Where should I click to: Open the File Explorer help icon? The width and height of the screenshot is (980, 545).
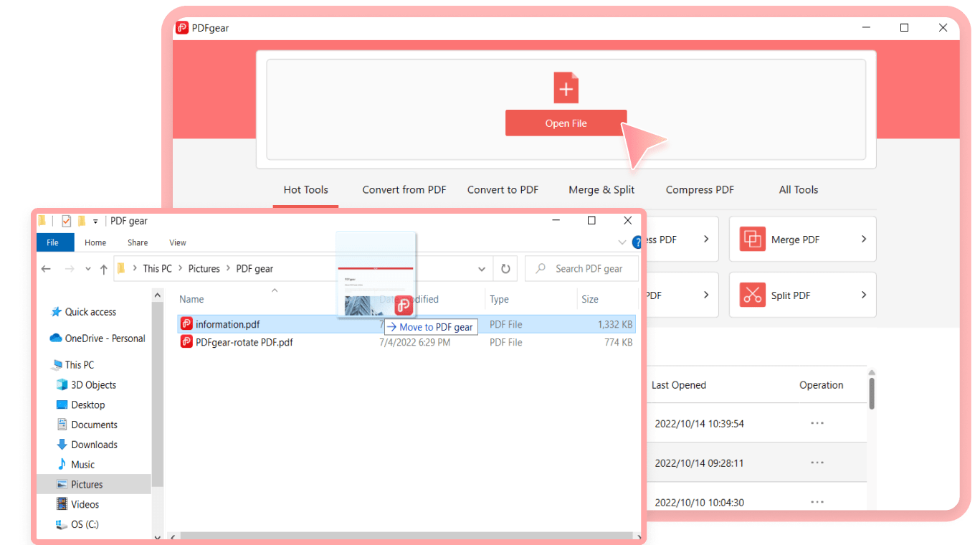(637, 242)
